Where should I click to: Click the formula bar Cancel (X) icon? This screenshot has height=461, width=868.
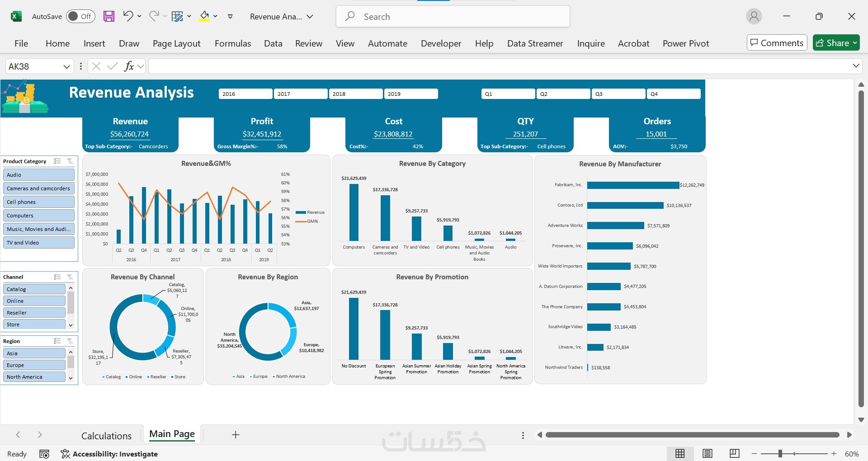[96, 66]
